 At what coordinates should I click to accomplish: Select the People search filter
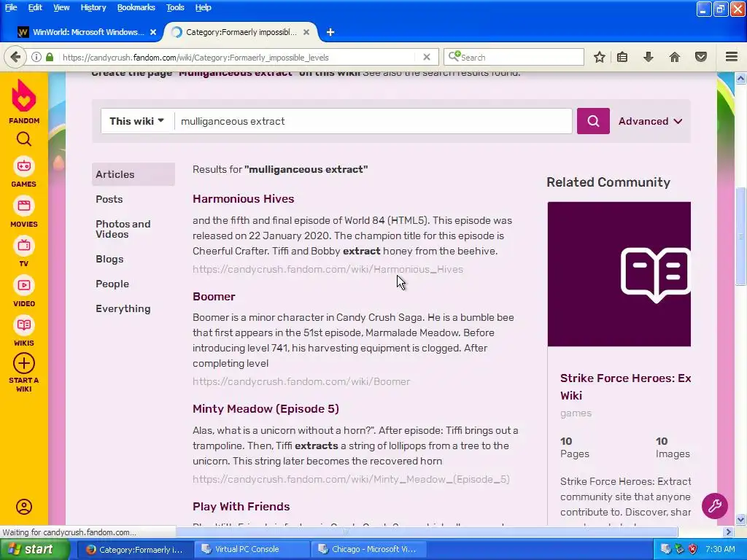[x=112, y=284]
